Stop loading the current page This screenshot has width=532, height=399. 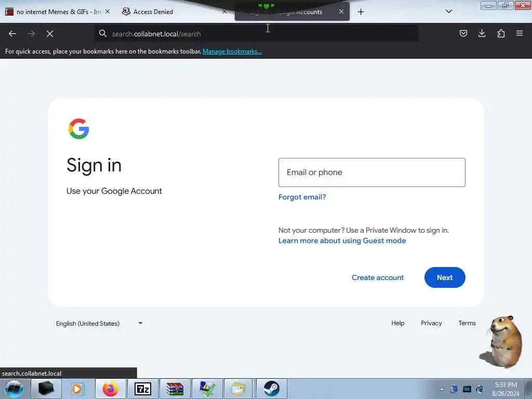[50, 34]
